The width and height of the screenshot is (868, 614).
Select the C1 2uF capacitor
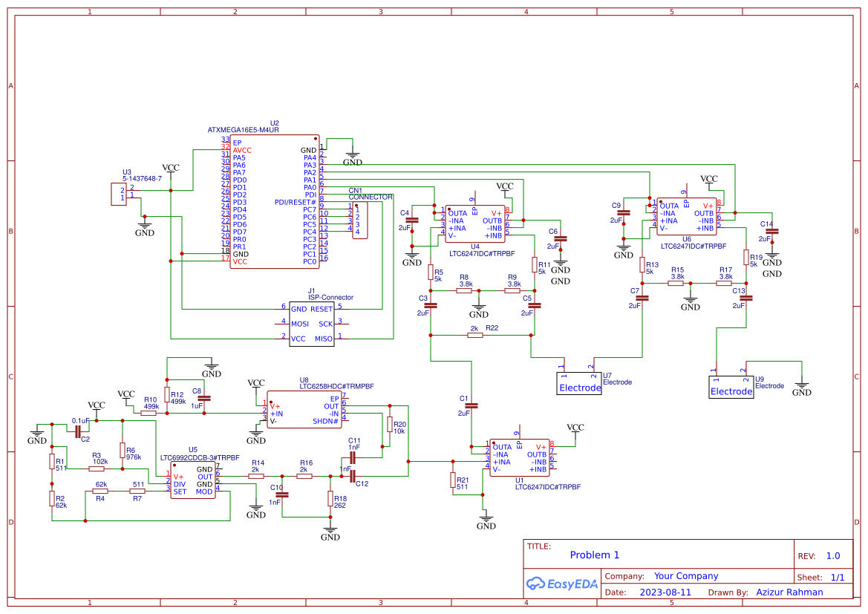point(471,405)
